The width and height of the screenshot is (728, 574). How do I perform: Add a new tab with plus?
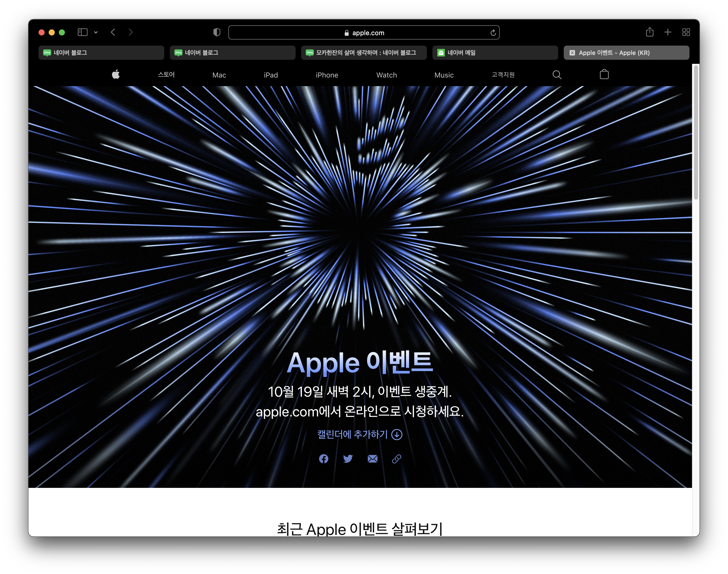click(668, 32)
